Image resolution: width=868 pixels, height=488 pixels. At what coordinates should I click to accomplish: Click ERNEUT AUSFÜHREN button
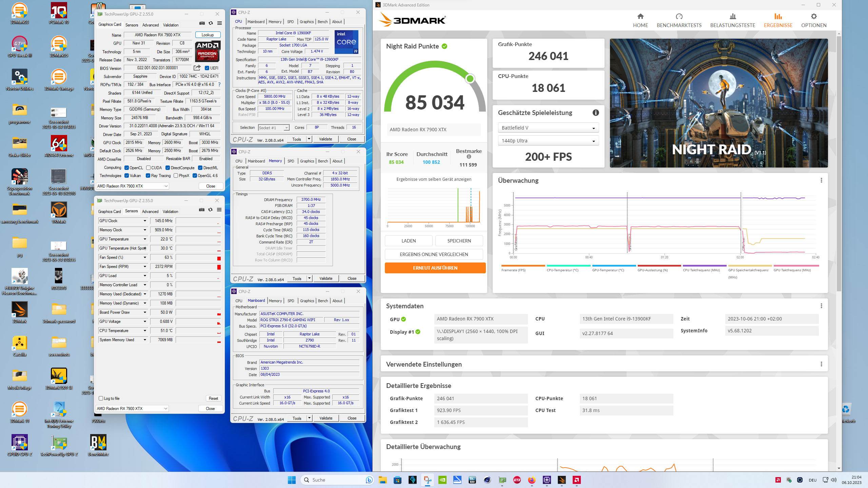click(435, 268)
